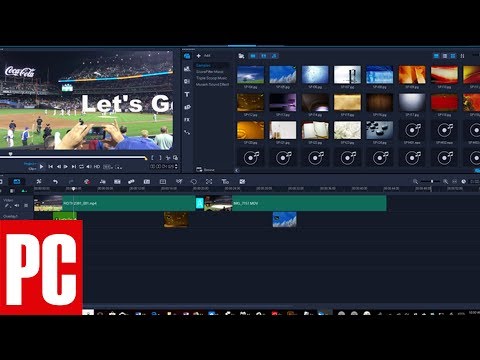Viewport: 480px width, 360px height.
Task: Zoom in the timeline
Action: pyautogui.click(x=445, y=181)
